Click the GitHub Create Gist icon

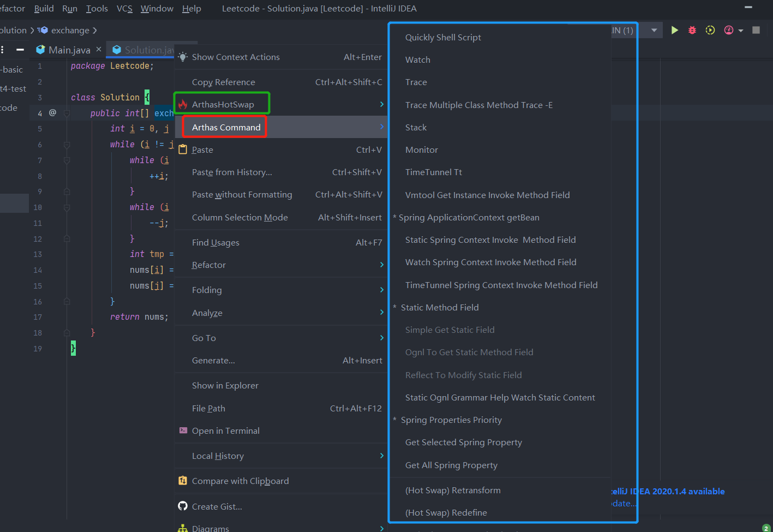183,506
